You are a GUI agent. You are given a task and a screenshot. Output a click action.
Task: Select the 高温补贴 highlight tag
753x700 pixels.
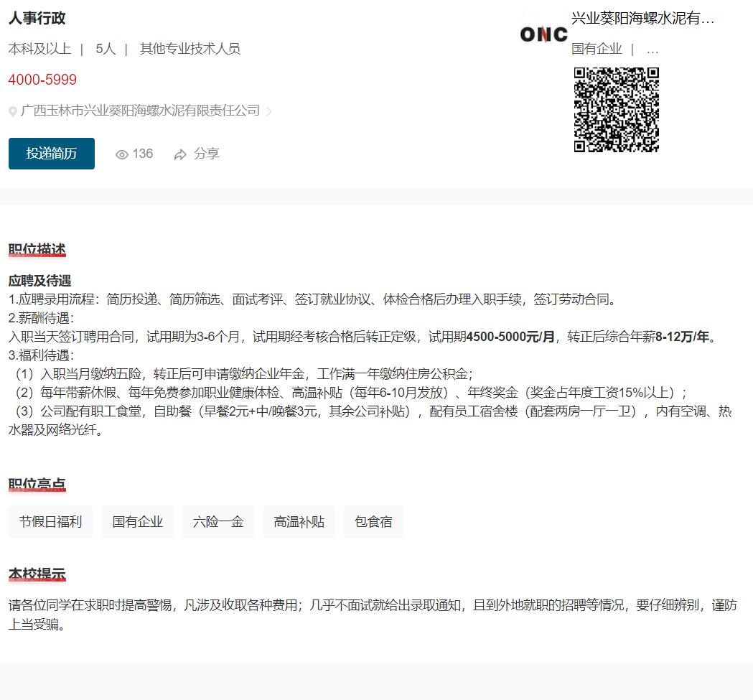pyautogui.click(x=299, y=522)
